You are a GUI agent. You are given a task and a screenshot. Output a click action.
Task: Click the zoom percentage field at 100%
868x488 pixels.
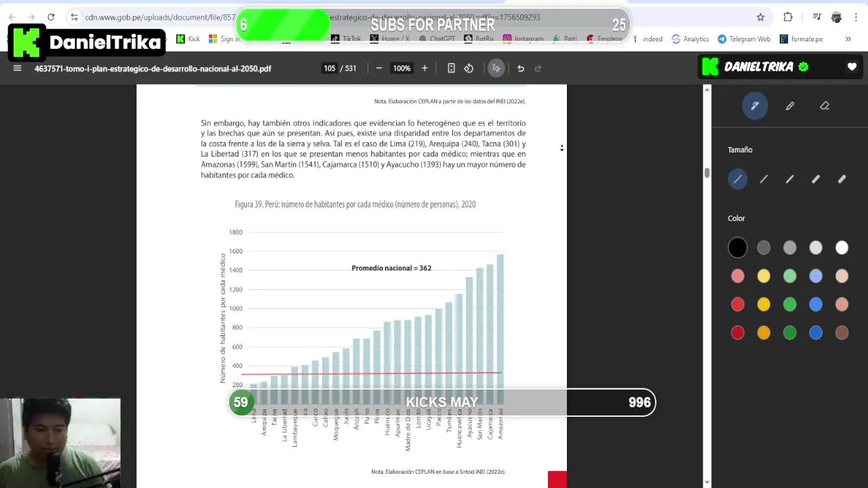pos(402,68)
